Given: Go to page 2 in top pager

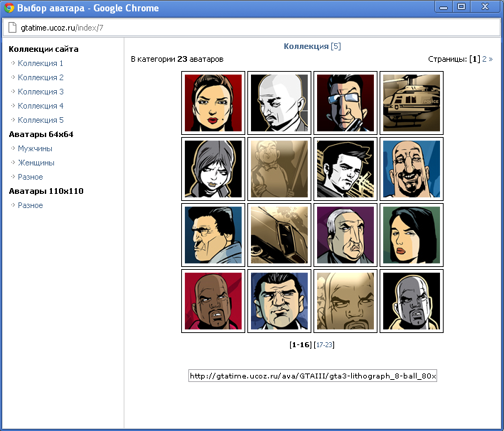Looking at the screenshot, I should (x=484, y=59).
